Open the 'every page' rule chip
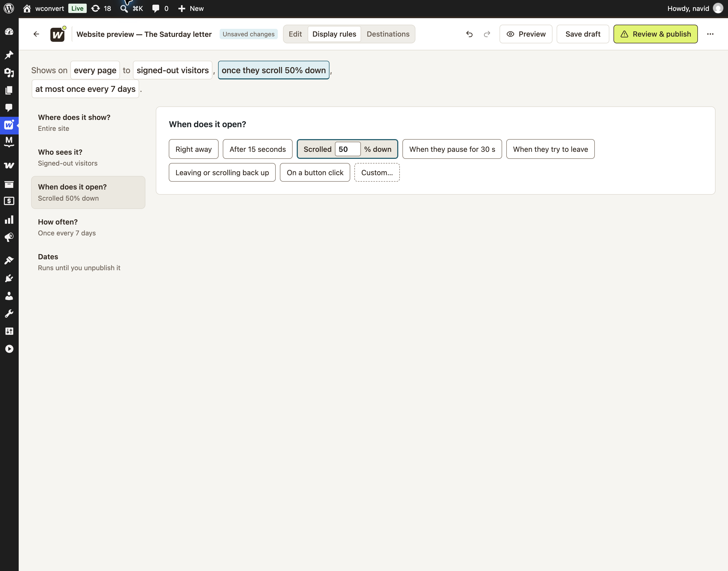The image size is (728, 571). (x=95, y=70)
